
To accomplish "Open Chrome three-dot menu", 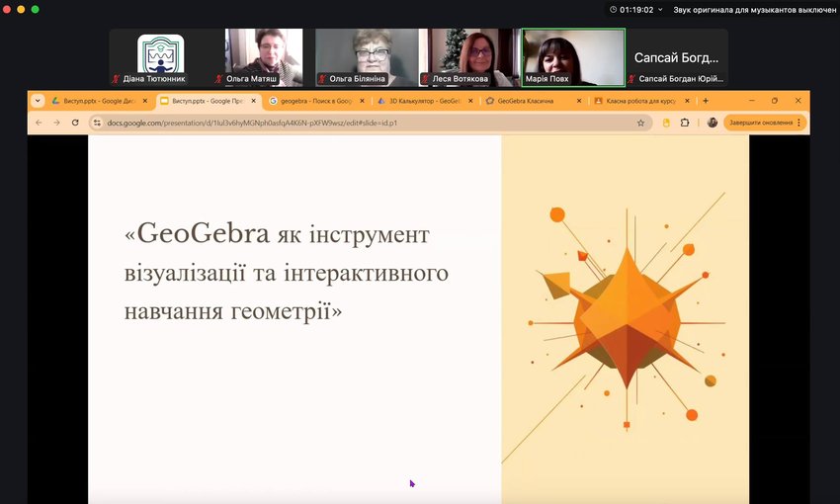I will pos(798,123).
